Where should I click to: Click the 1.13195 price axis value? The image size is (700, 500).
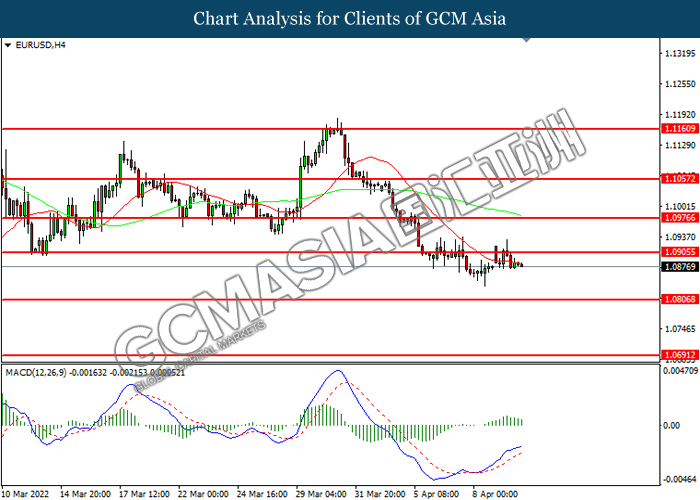[x=680, y=54]
